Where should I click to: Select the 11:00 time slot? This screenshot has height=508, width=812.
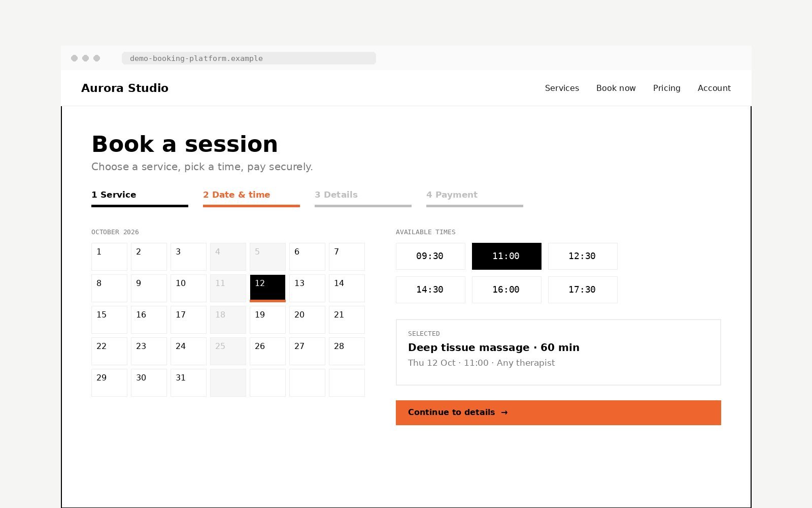click(x=506, y=256)
